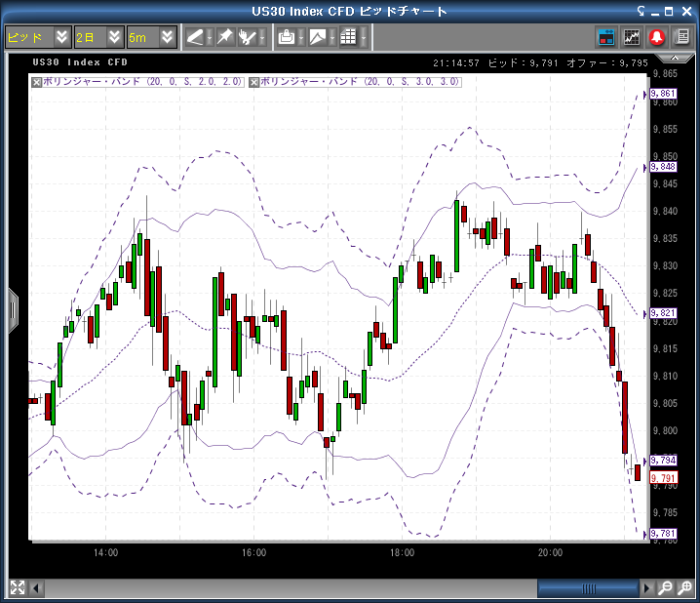
Task: Click the news page icon at the far right
Action: pyautogui.click(x=682, y=37)
